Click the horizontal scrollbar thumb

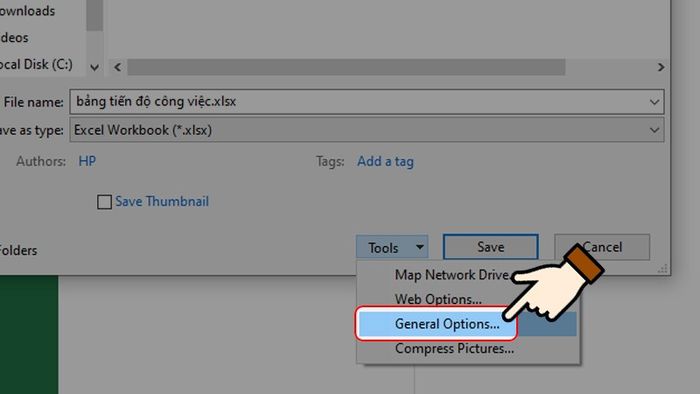tap(346, 67)
